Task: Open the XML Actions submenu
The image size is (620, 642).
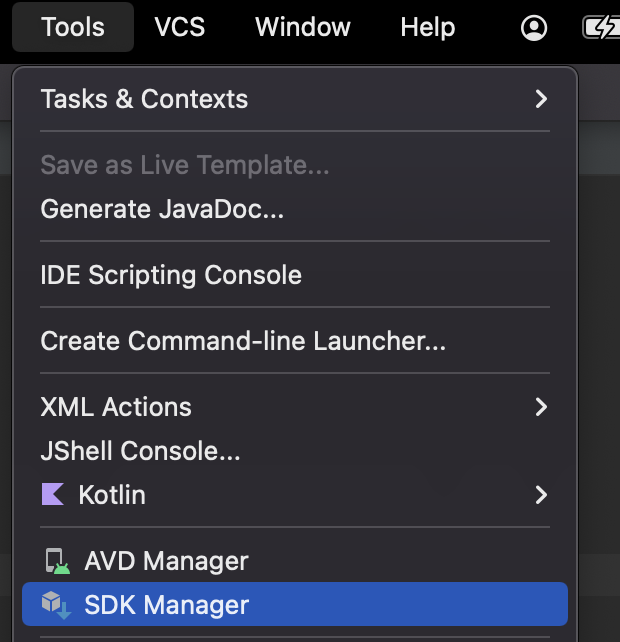Action: click(x=295, y=407)
